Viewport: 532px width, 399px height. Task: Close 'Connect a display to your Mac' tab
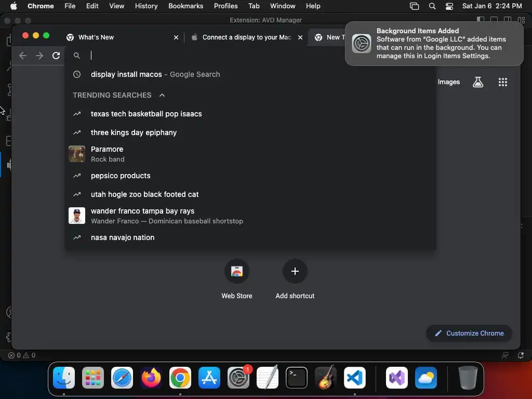pyautogui.click(x=300, y=37)
